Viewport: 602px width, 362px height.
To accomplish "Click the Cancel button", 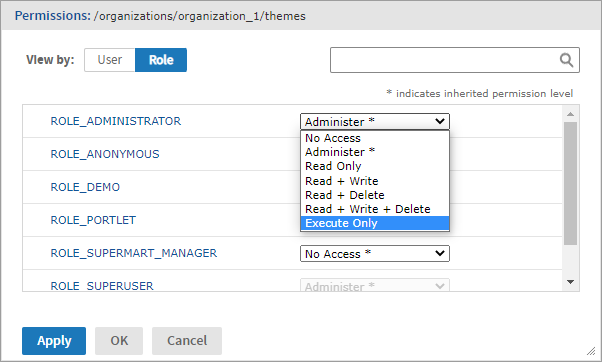I will click(187, 341).
